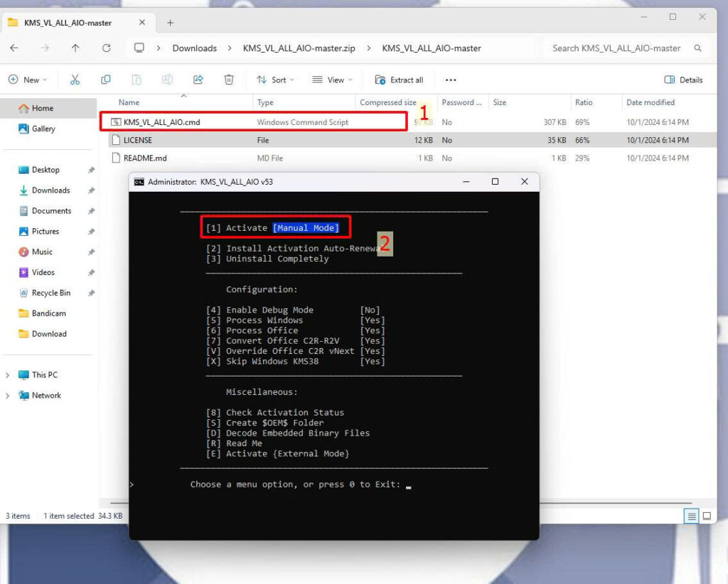728x584 pixels.
Task: Select the KMS_VL_ALL_AIO-master tab
Action: click(x=68, y=23)
